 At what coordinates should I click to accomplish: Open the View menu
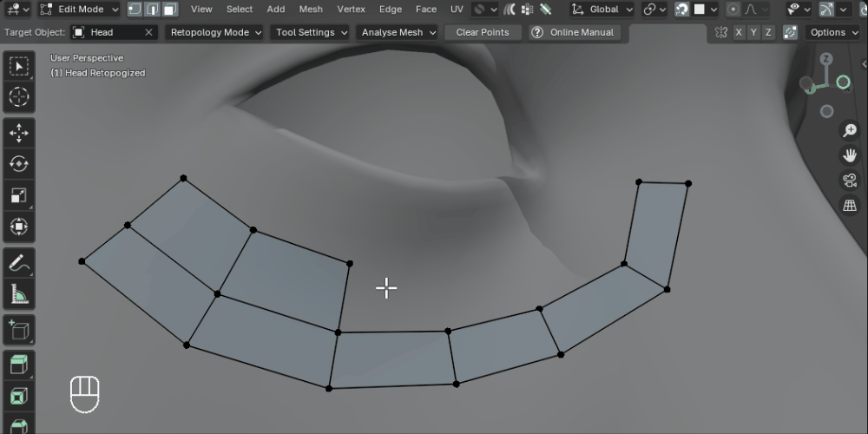click(201, 10)
